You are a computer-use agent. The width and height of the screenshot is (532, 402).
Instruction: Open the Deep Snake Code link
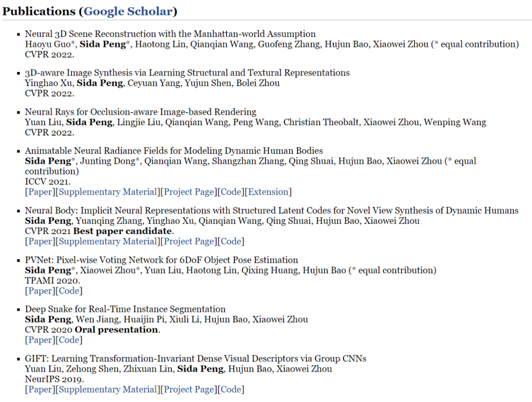tap(69, 340)
